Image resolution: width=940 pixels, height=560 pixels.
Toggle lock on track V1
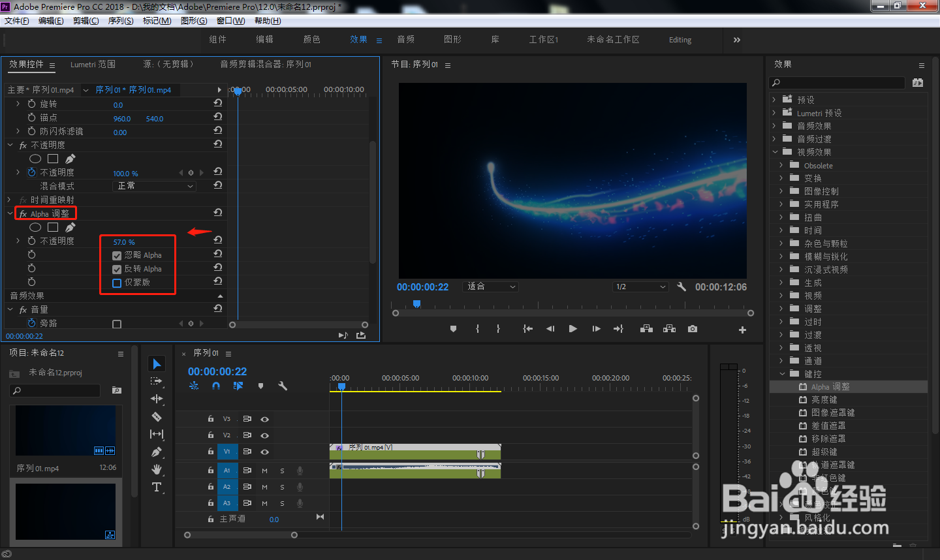210,452
